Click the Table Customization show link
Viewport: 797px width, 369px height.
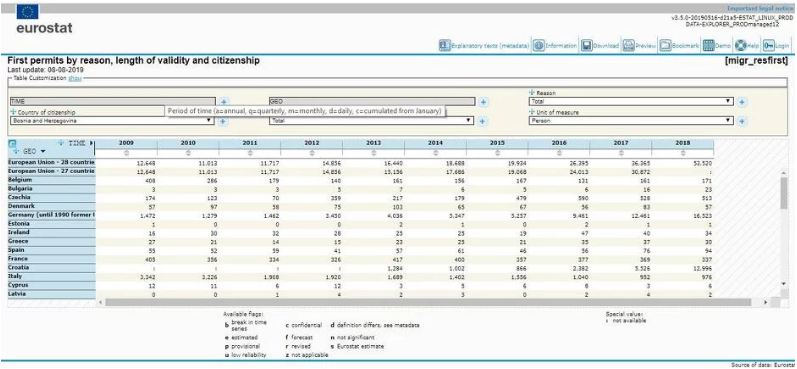(x=75, y=78)
